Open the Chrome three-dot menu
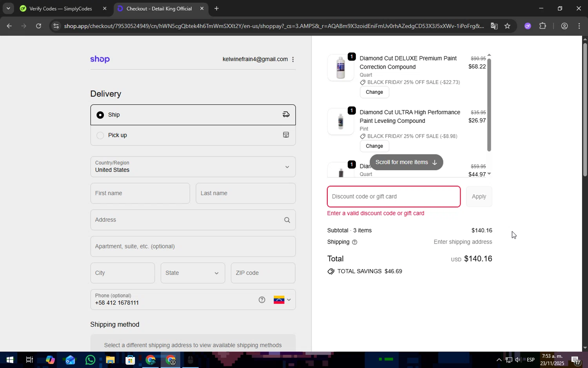The width and height of the screenshot is (588, 368). coord(579,26)
